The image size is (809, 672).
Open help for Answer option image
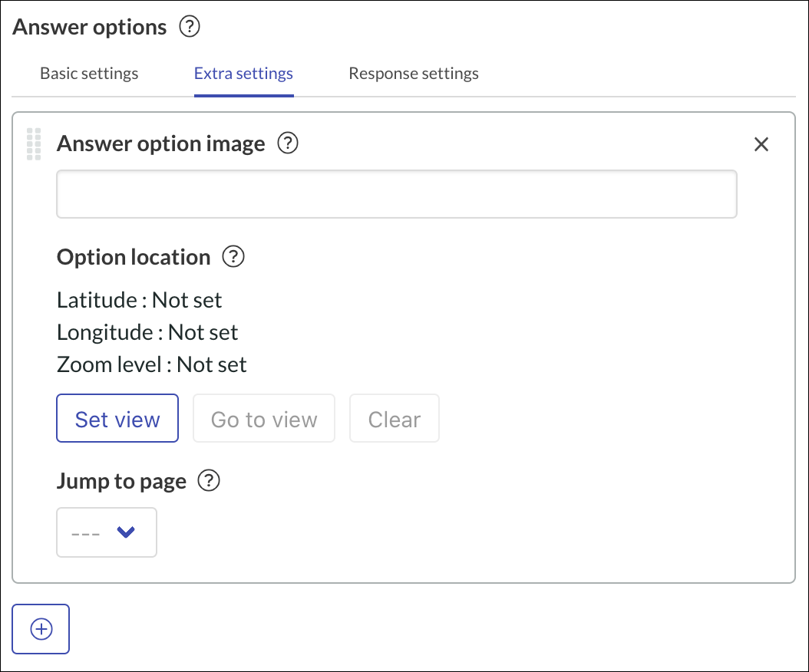pos(288,143)
